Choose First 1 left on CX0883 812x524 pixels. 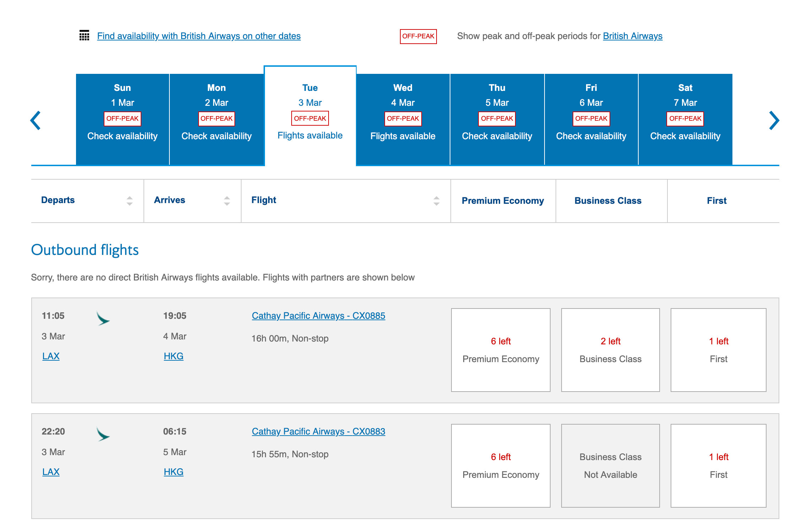(x=718, y=465)
